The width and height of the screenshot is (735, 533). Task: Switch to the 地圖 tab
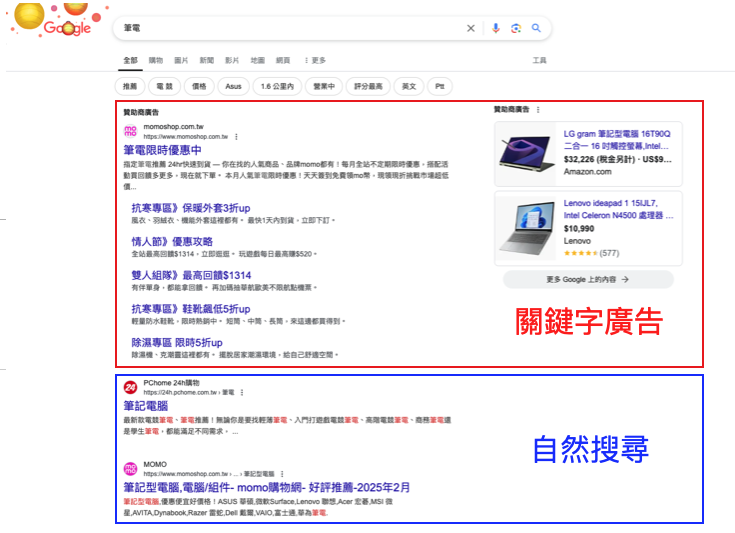257,60
